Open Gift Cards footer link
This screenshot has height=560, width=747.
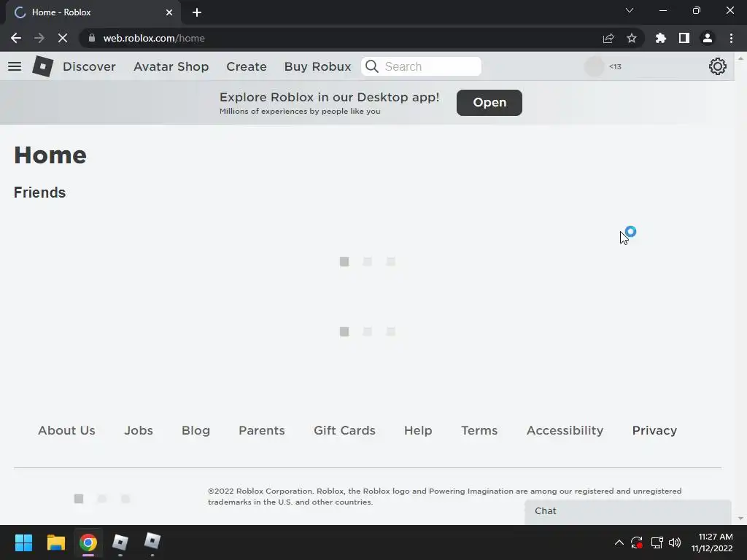(x=344, y=430)
